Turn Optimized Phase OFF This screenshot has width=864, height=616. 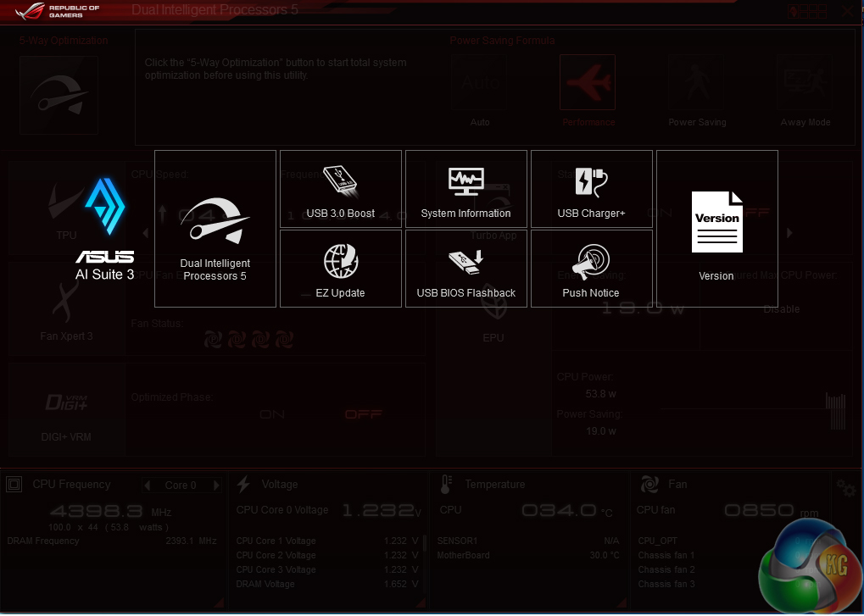pyautogui.click(x=363, y=414)
